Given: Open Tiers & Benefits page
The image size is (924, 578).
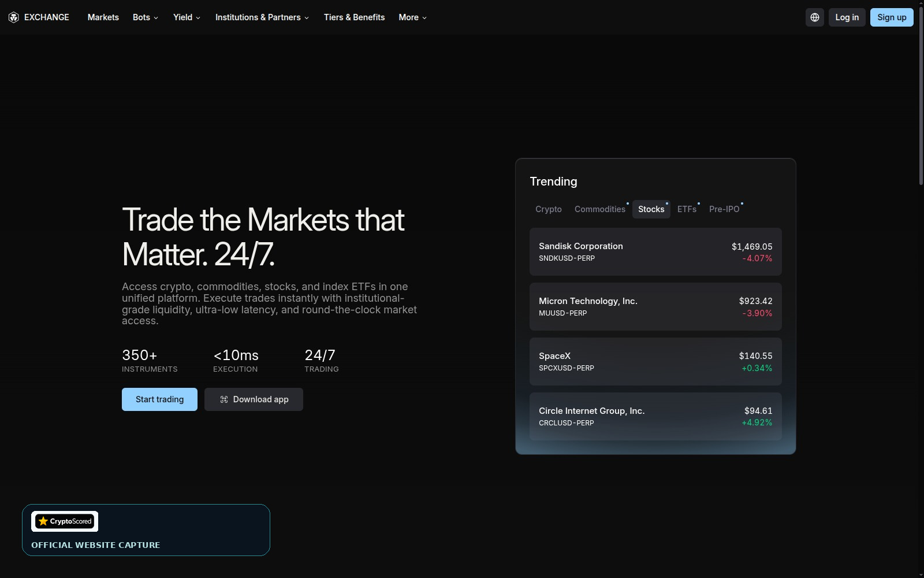Looking at the screenshot, I should coord(354,17).
